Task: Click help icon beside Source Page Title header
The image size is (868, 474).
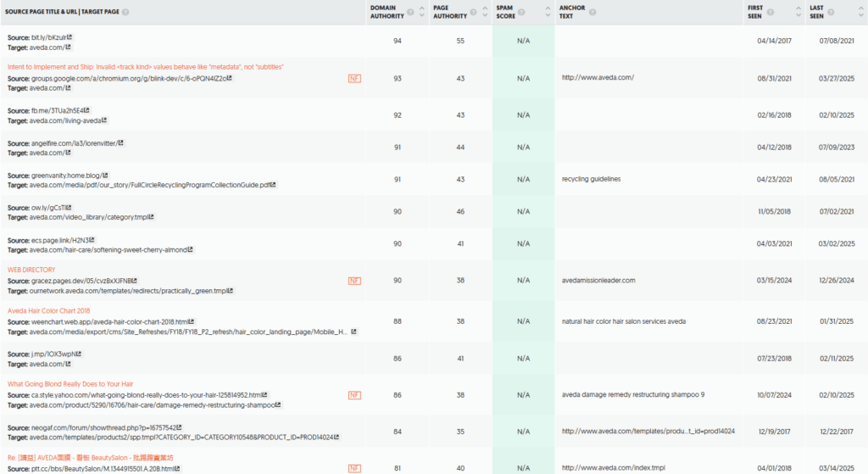Action: [125, 12]
